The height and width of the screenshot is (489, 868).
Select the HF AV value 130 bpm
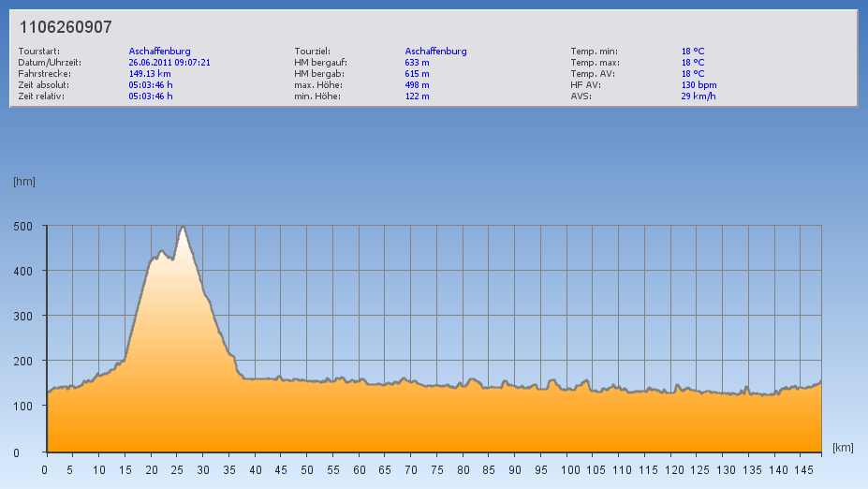coord(699,85)
